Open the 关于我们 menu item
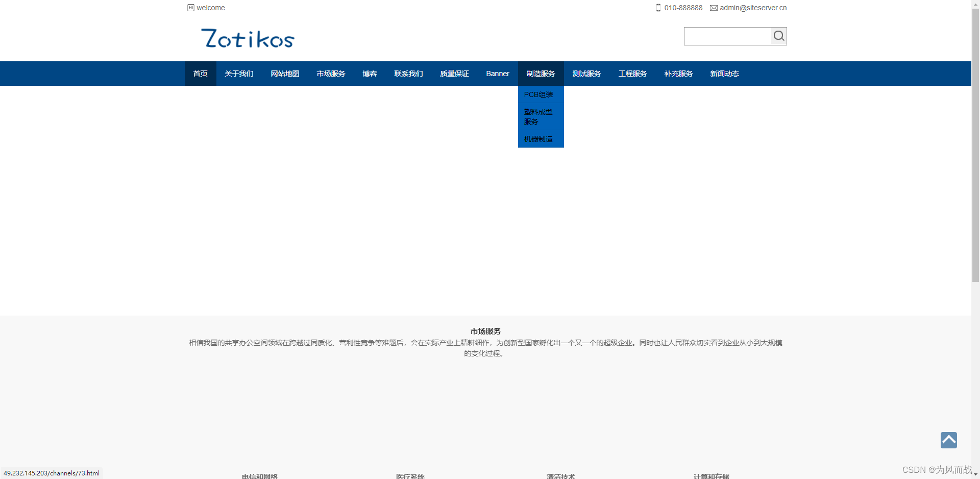Screen dimensions: 980x479 [239, 74]
